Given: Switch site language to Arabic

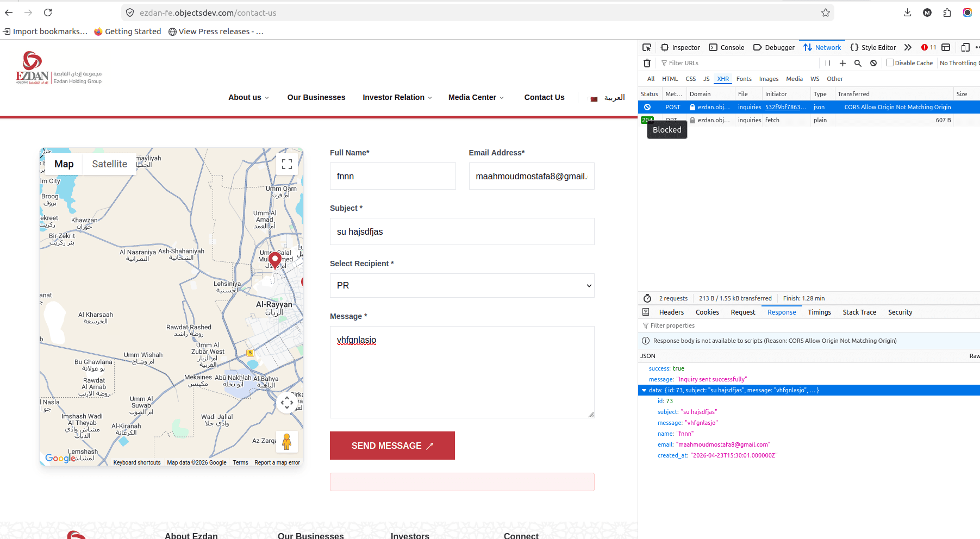Looking at the screenshot, I should pyautogui.click(x=608, y=97).
